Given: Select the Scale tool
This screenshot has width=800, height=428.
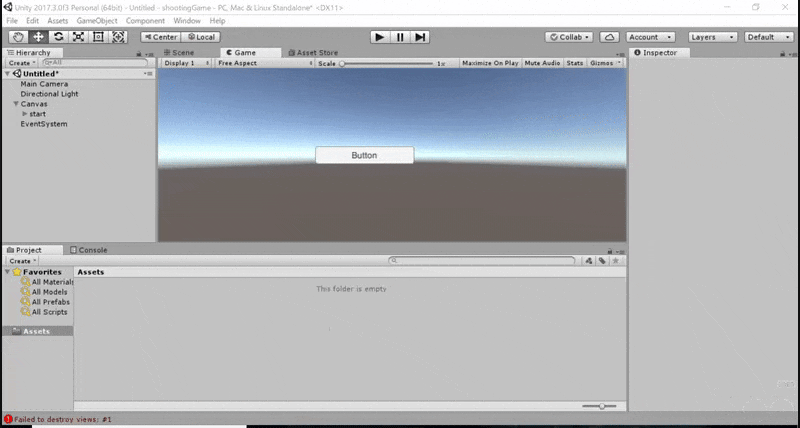Looking at the screenshot, I should [78, 37].
